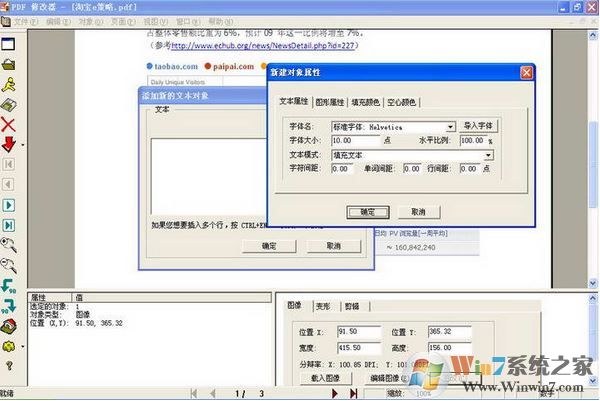Click the 高度 input field
Screen dimensions: 600x401
(x=450, y=348)
